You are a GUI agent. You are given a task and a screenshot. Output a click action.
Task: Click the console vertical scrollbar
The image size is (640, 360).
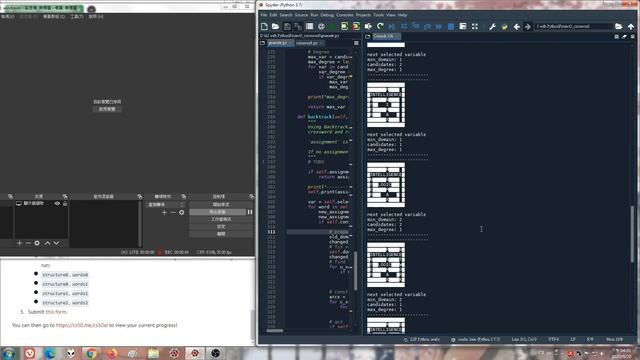[x=633, y=234]
